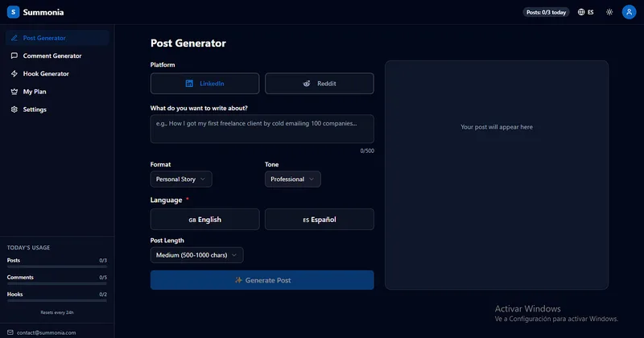
Task: Click the sparkle icon on Generate Post
Action: pos(238,280)
